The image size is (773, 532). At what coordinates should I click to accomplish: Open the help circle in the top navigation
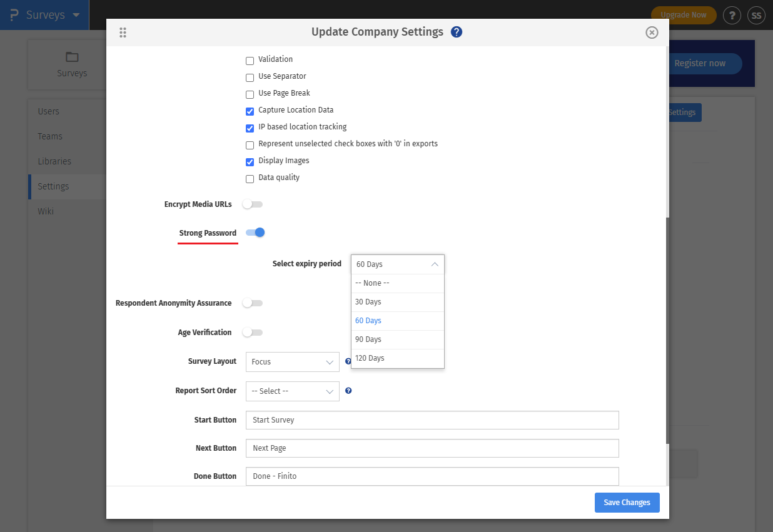pyautogui.click(x=732, y=15)
